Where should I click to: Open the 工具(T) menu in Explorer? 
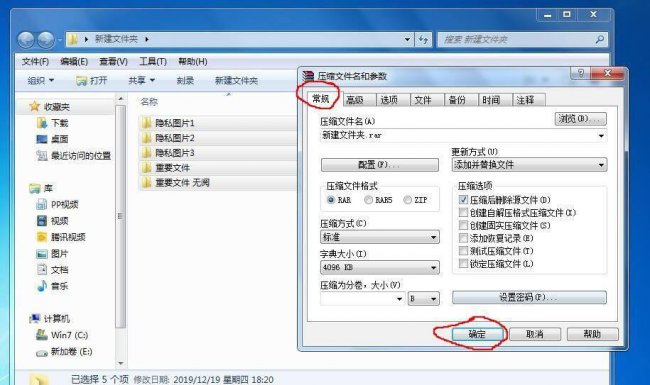tap(153, 61)
